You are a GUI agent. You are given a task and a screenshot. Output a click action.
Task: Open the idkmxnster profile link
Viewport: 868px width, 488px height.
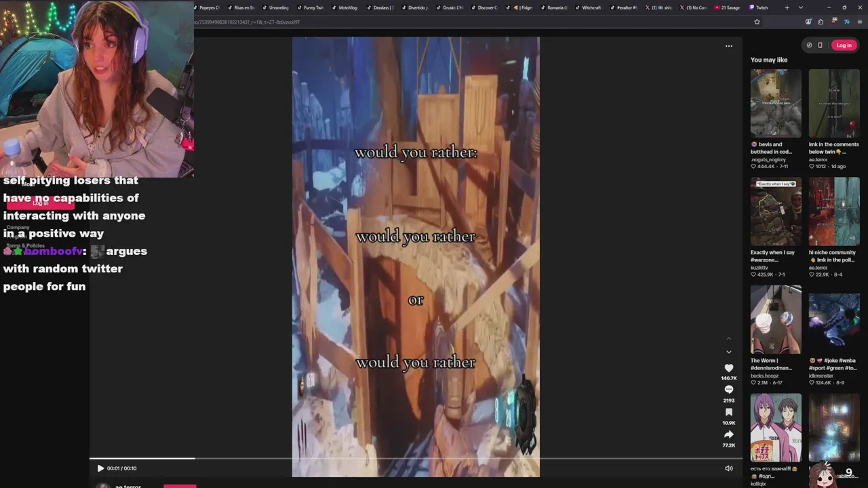822,376
